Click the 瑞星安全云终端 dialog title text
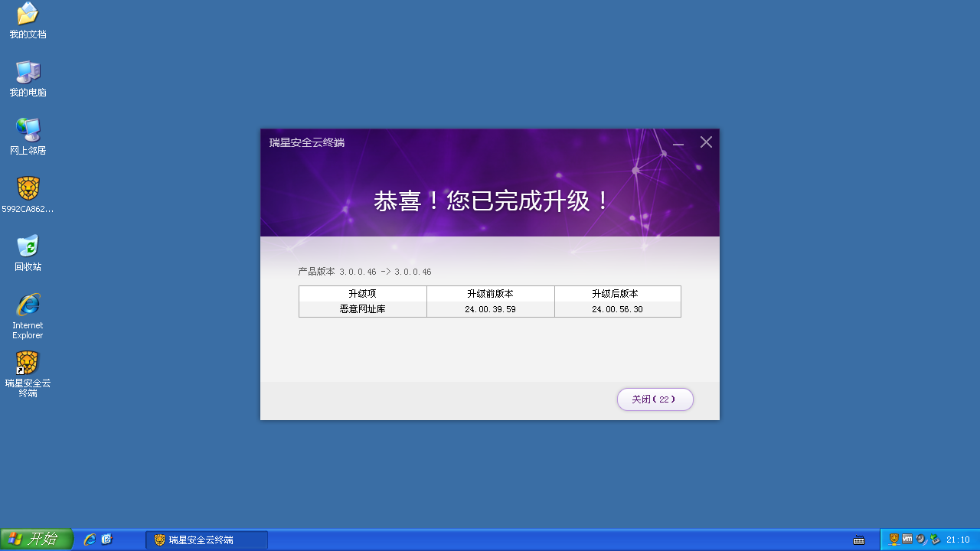 pos(307,142)
